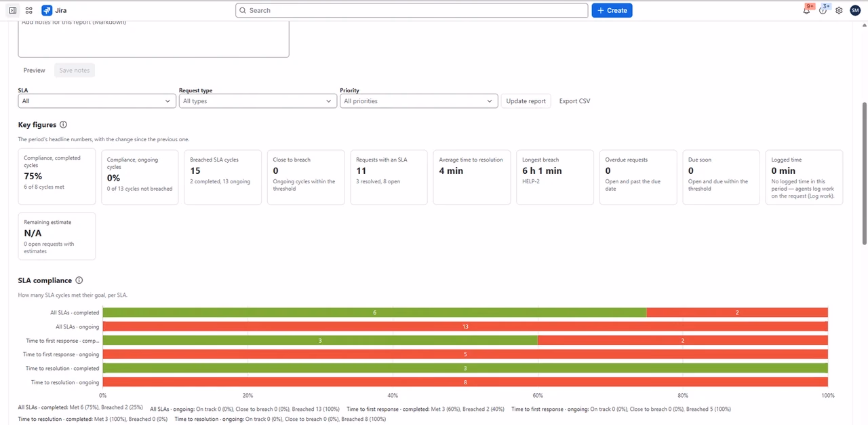Viewport: 868px width, 425px height.
Task: Click the Save notes button
Action: (75, 70)
